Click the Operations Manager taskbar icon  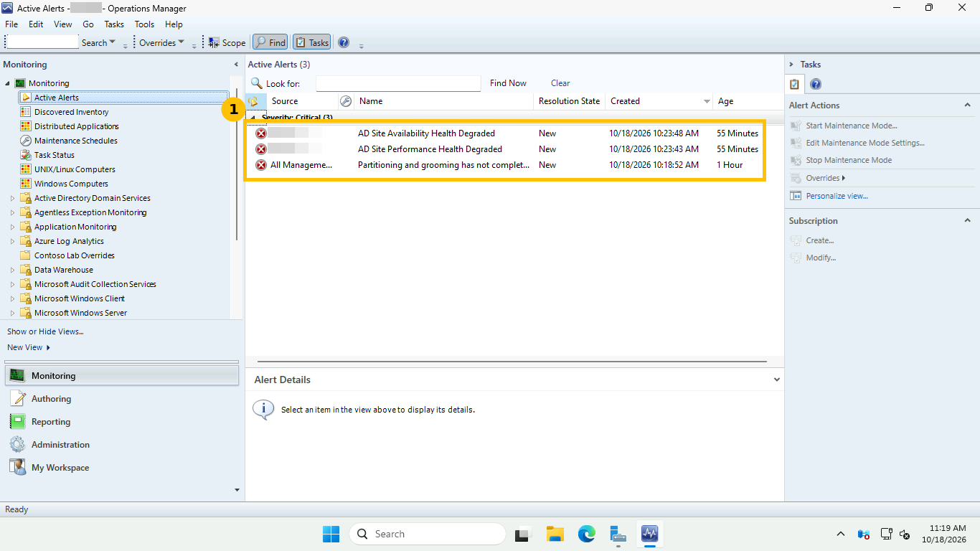650,534
